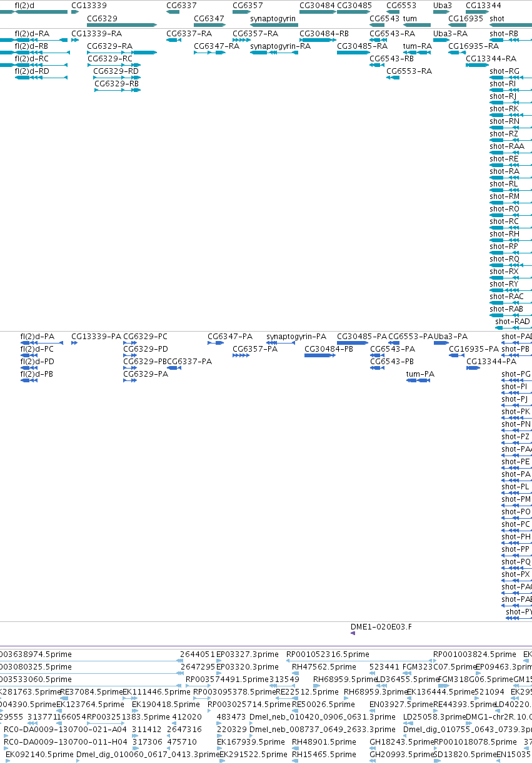
Task: Open transcript CG6337-RA
Action: (189, 34)
